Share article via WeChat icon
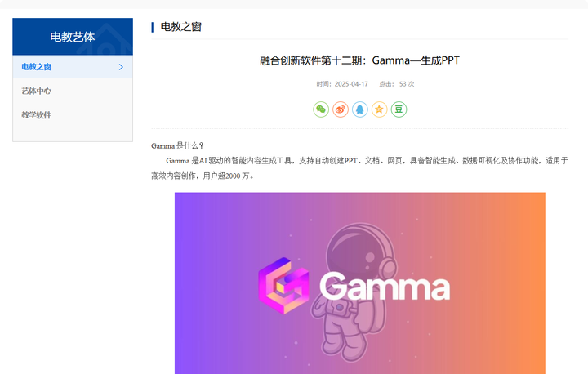Image resolution: width=588 pixels, height=374 pixels. click(321, 109)
